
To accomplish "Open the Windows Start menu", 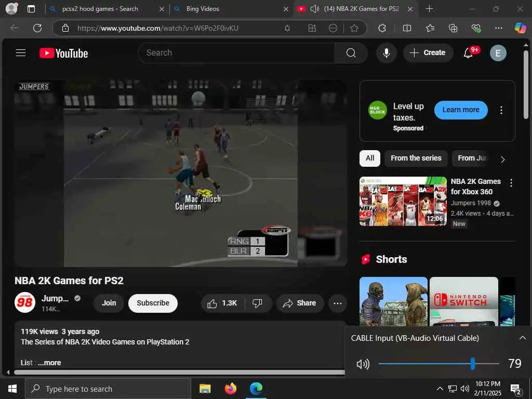I will click(12, 389).
